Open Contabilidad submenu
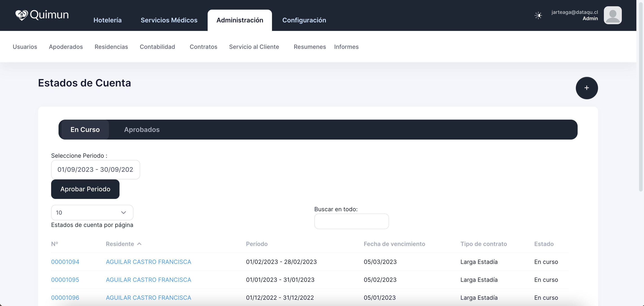 (x=157, y=47)
